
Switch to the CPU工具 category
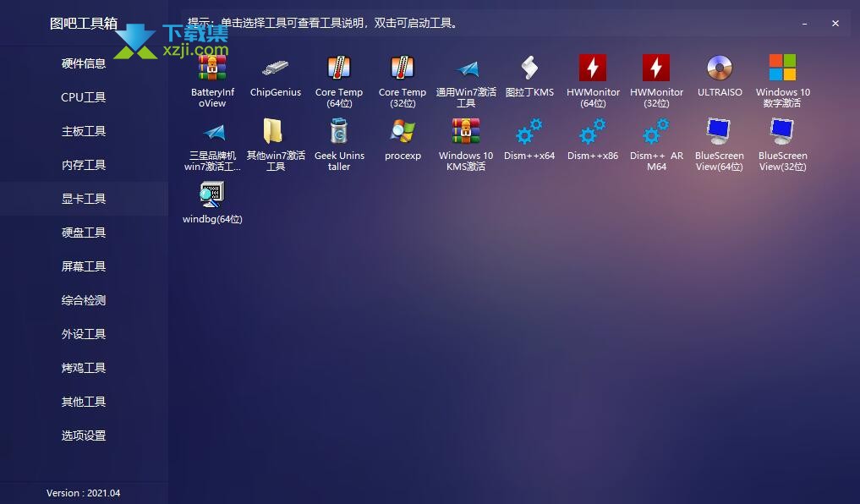[84, 97]
